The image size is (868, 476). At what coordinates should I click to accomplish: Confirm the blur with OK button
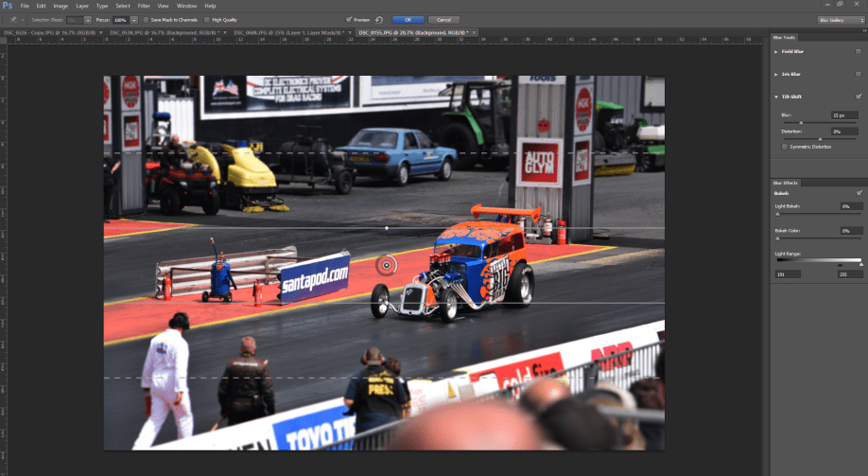(408, 20)
